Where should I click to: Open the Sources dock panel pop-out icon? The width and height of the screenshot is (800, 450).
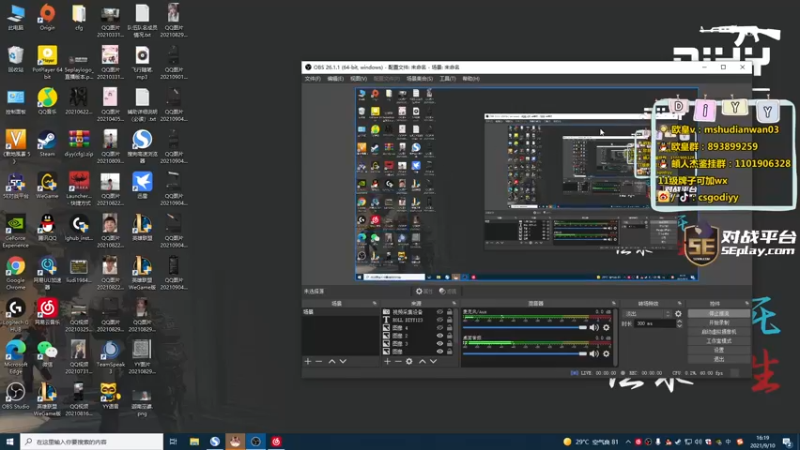[454, 304]
